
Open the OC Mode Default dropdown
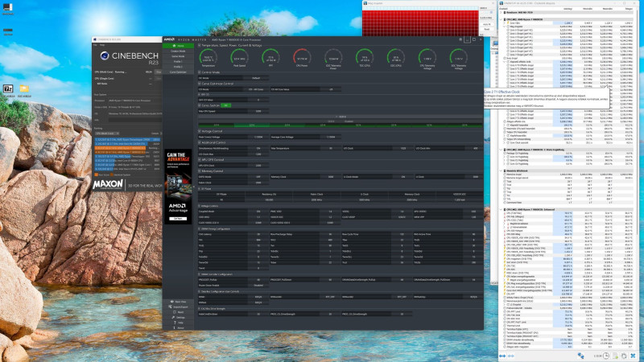[x=256, y=78]
